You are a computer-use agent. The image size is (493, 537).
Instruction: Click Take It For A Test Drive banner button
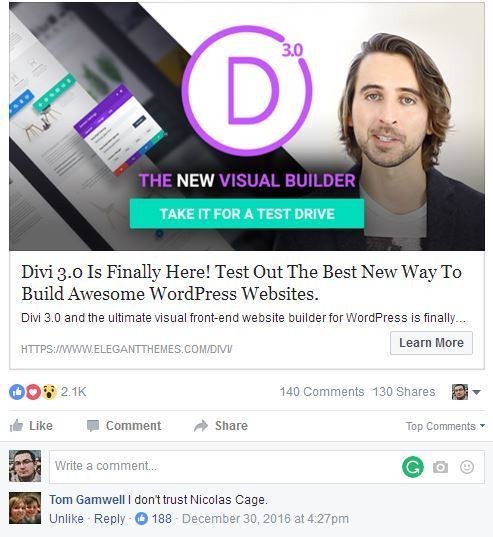[x=247, y=214]
